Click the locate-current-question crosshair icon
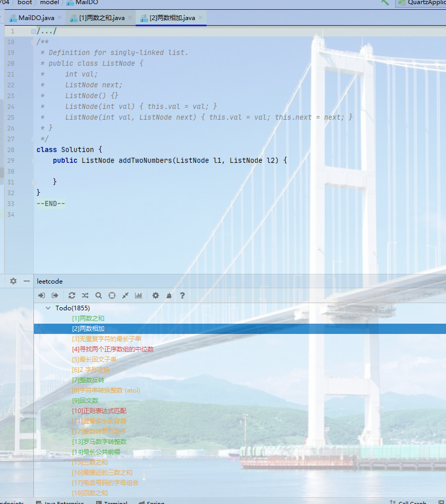The height and width of the screenshot is (504, 446). coord(112,295)
